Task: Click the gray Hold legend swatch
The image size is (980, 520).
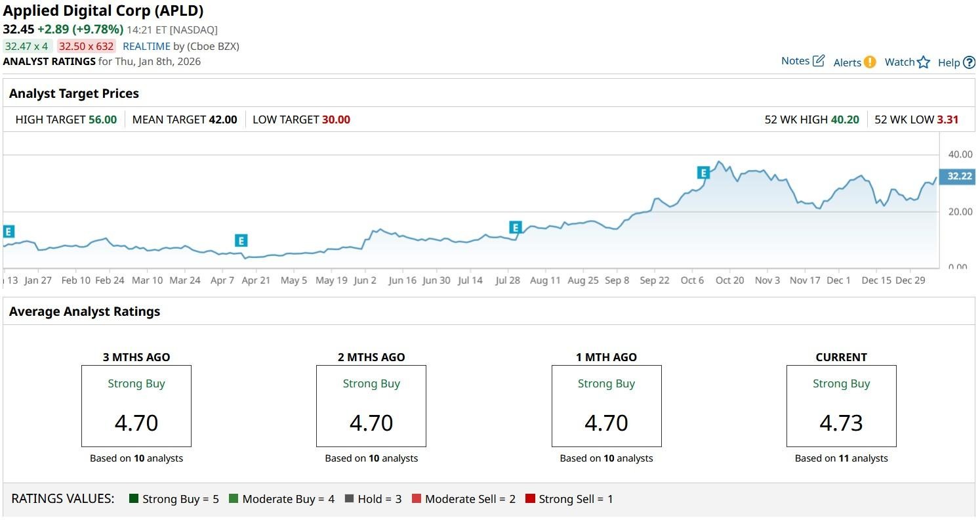Action: (349, 499)
